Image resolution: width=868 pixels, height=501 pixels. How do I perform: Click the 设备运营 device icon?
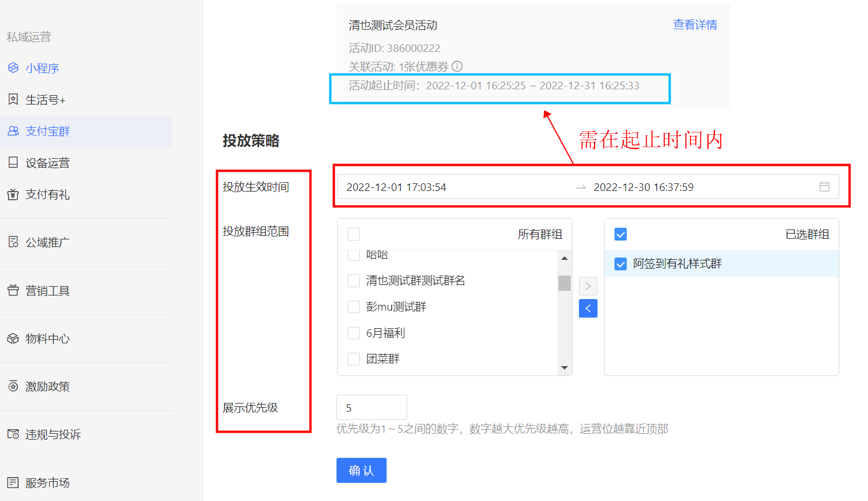coord(13,162)
